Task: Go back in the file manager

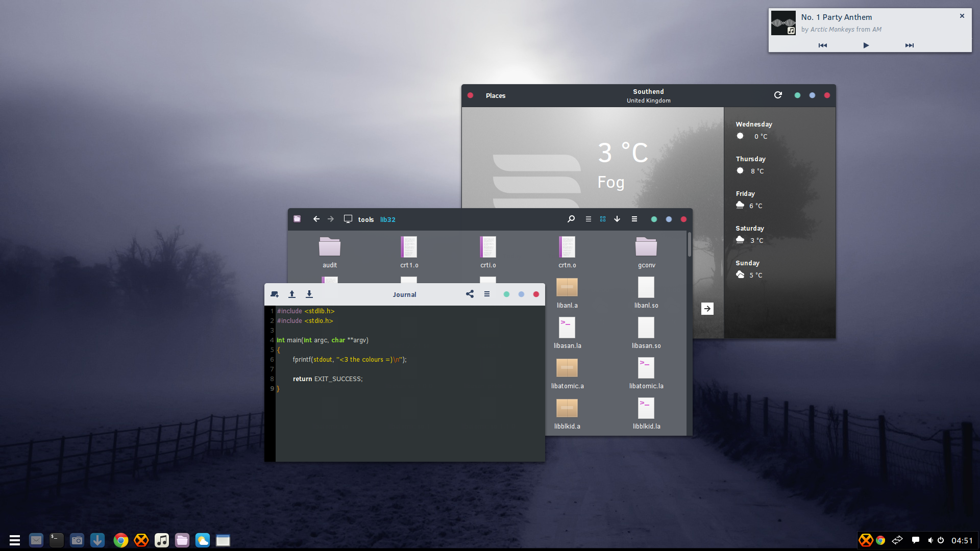Action: (x=316, y=219)
